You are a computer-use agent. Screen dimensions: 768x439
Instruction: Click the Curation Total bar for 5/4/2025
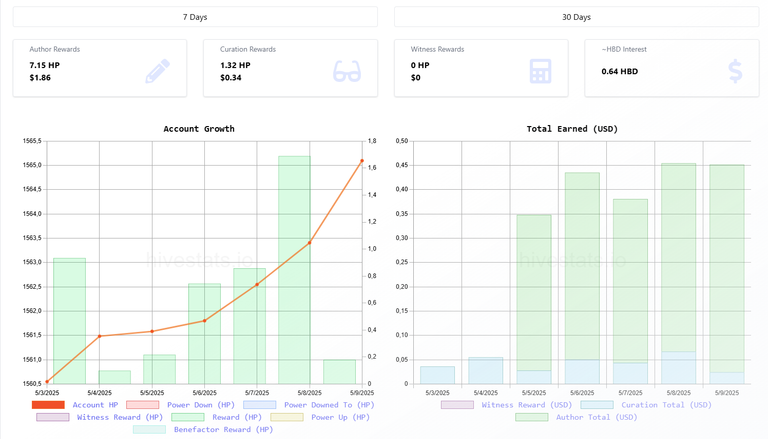click(485, 370)
